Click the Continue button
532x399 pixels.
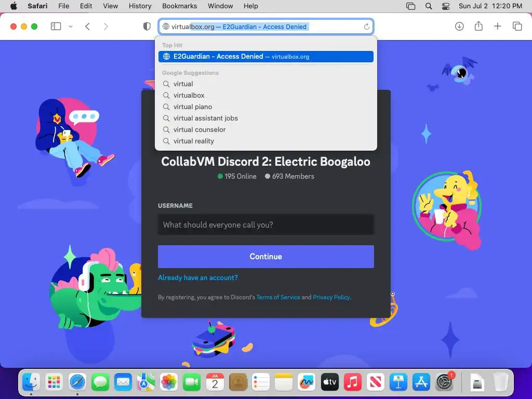(x=266, y=257)
